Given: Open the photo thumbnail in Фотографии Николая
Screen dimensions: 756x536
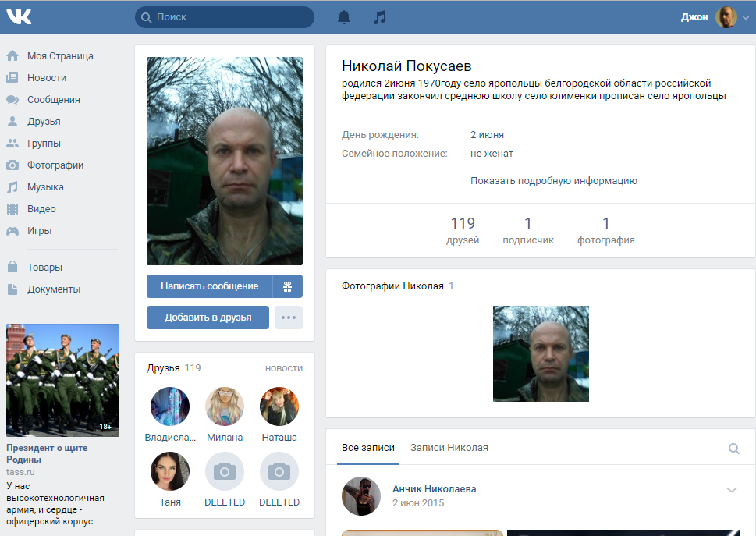Looking at the screenshot, I should pyautogui.click(x=541, y=353).
